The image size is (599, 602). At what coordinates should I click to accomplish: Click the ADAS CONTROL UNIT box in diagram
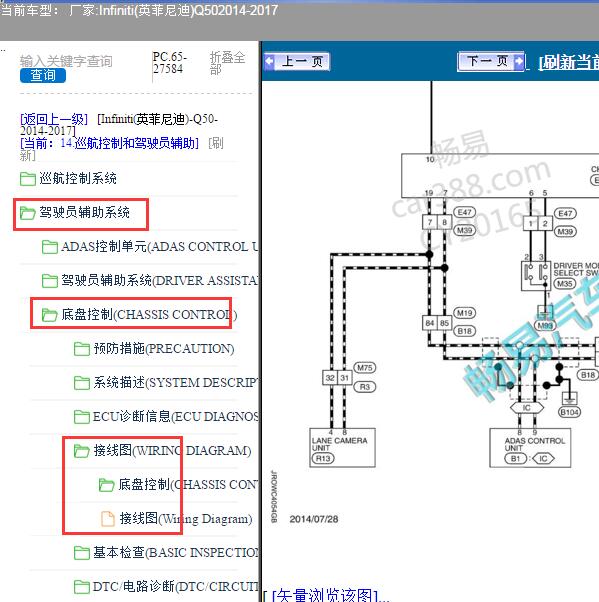coord(530,448)
